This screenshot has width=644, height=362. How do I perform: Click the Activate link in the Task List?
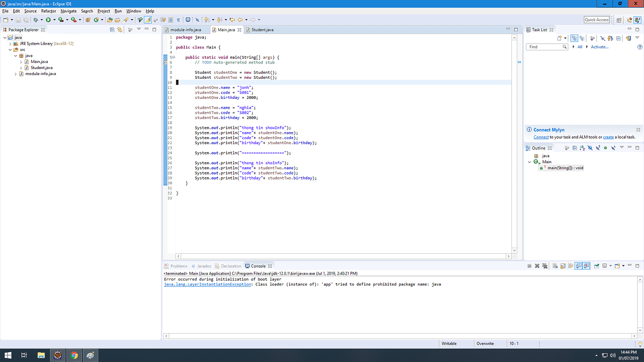point(600,47)
